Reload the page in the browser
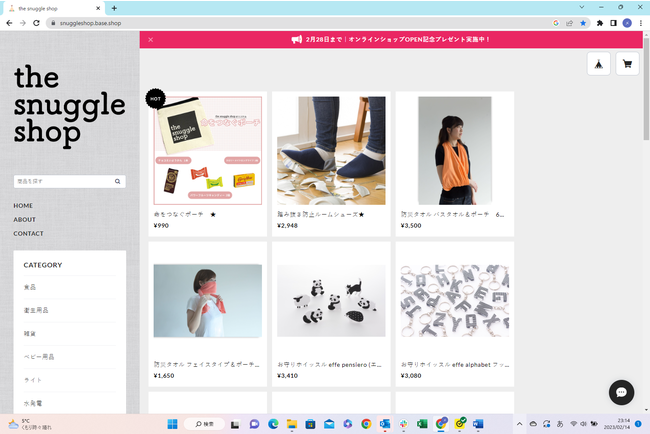This screenshot has height=434, width=650. pyautogui.click(x=37, y=22)
